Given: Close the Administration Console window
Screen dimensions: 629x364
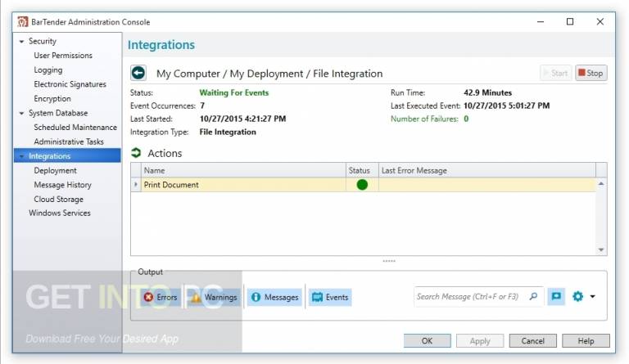Looking at the screenshot, I should (x=600, y=21).
